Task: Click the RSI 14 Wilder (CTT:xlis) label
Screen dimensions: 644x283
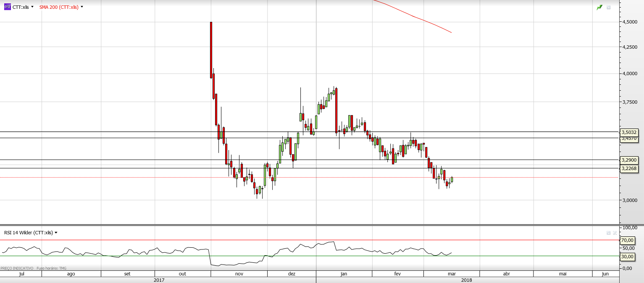Action: (29, 232)
